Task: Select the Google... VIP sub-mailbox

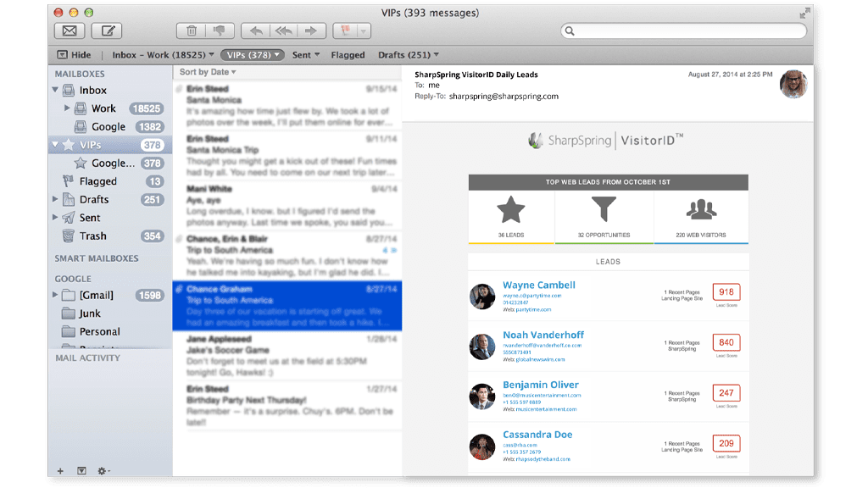Action: tap(113, 164)
